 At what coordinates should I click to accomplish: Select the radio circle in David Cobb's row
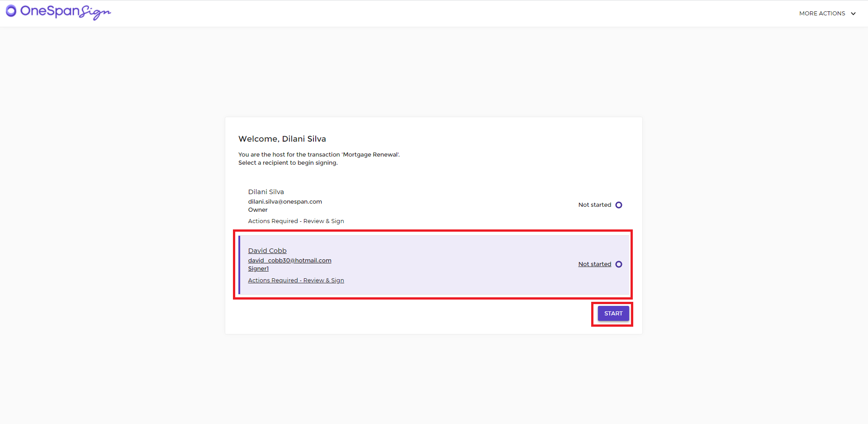pyautogui.click(x=619, y=264)
